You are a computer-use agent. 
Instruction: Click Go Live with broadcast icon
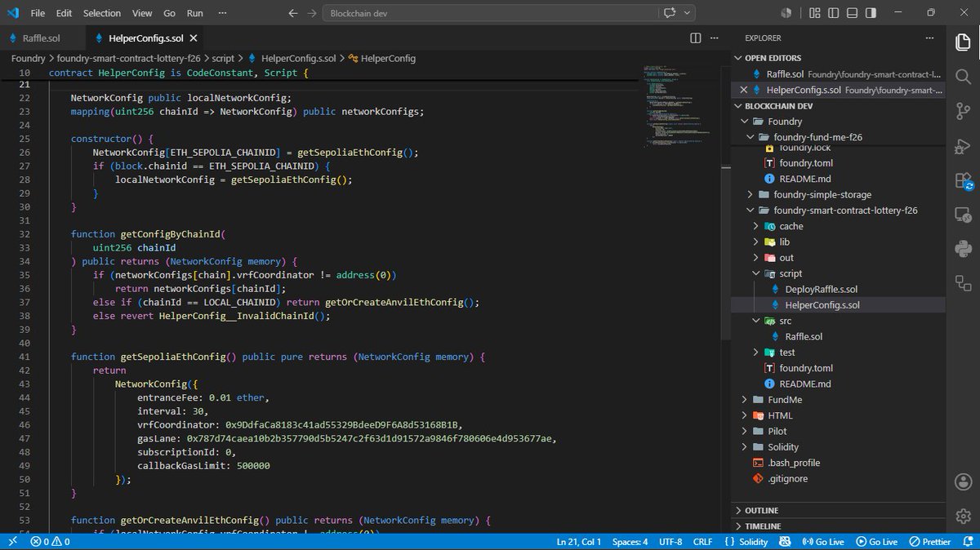(x=822, y=542)
